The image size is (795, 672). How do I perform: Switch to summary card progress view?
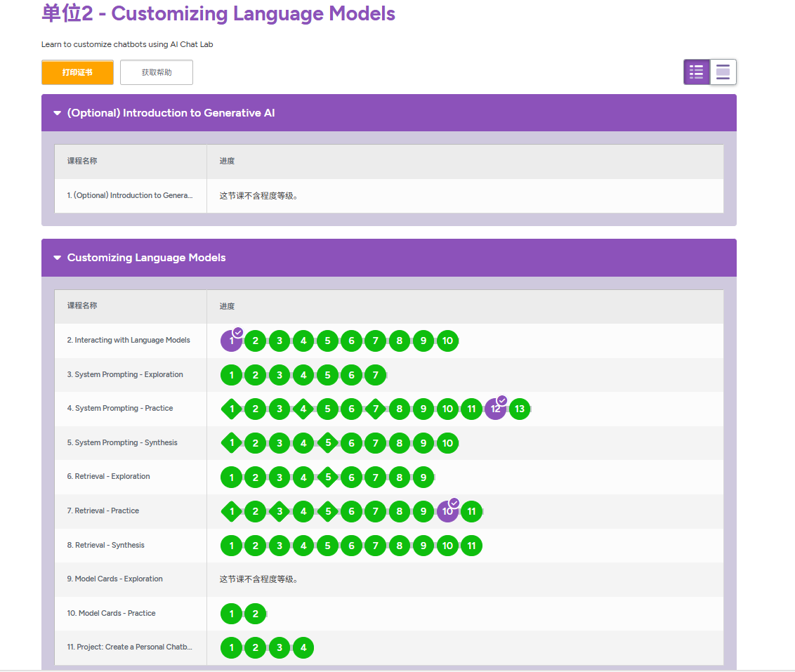723,72
